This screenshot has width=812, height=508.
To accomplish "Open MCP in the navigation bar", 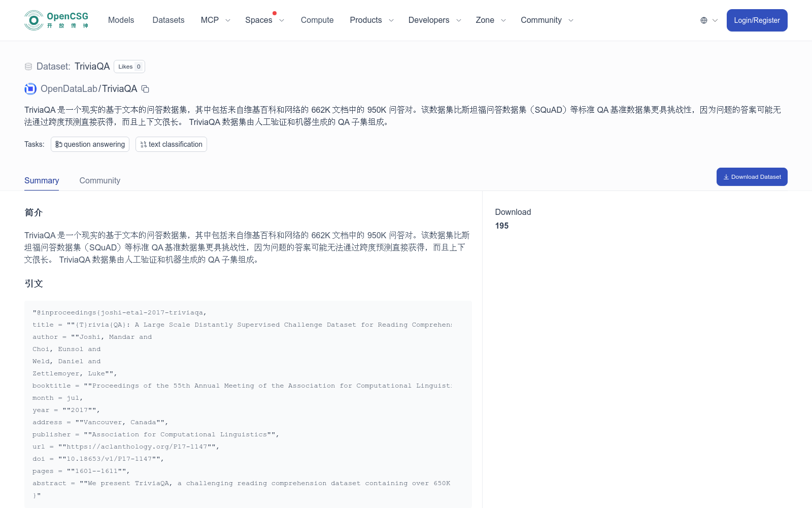I will click(210, 20).
